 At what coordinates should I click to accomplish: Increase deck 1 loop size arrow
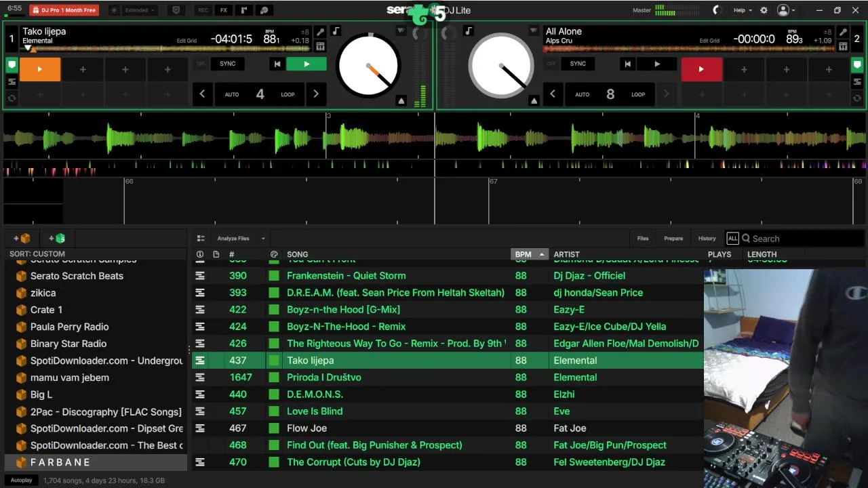pyautogui.click(x=315, y=94)
